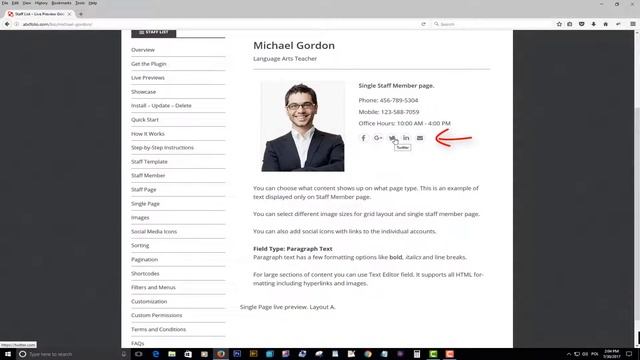Open the Get the Plugin link
The height and width of the screenshot is (360, 640).
click(x=149, y=64)
